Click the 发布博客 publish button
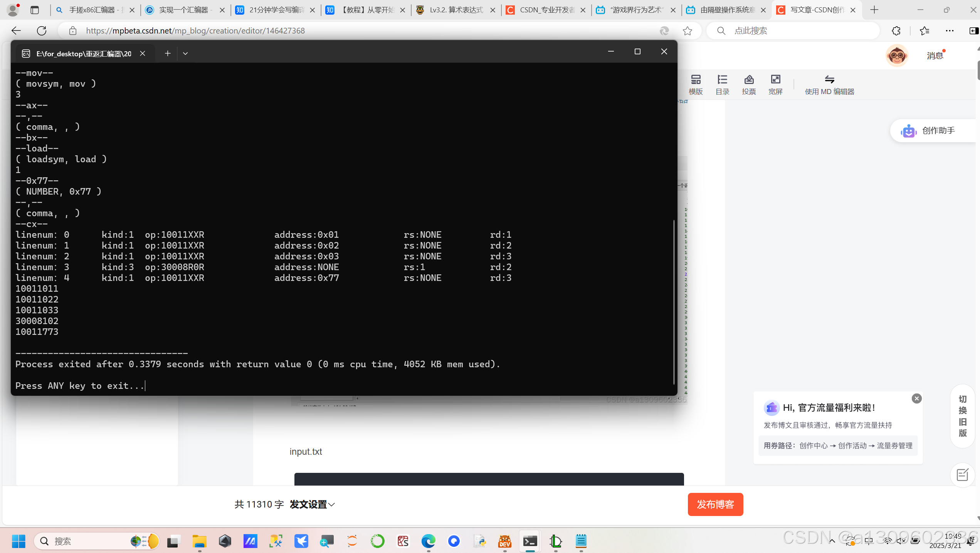 tap(715, 504)
